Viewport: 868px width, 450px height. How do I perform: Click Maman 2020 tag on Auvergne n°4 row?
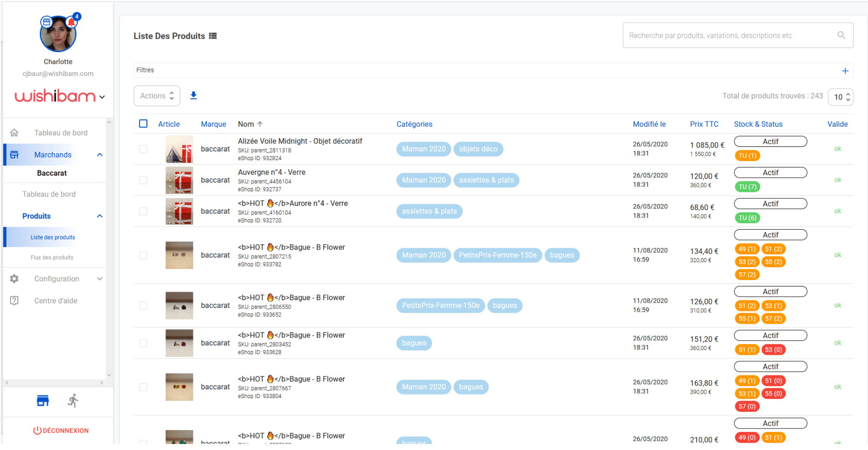coord(424,180)
